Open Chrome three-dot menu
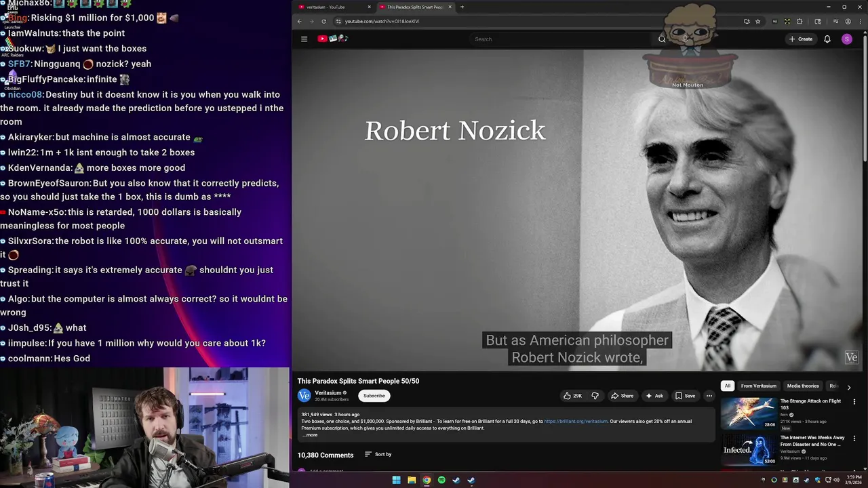The width and height of the screenshot is (868, 488). (859, 21)
